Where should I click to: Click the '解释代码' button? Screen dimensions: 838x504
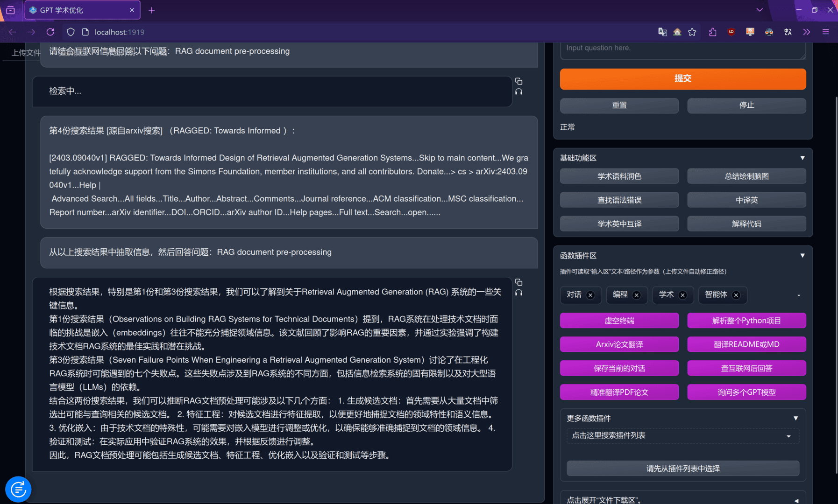[746, 224]
